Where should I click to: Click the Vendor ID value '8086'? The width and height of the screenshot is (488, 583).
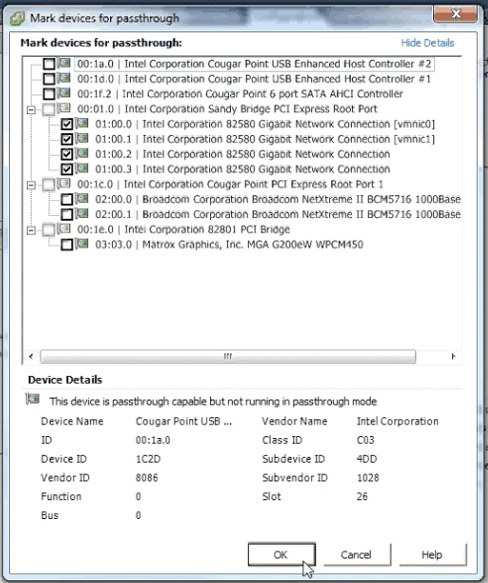coord(147,477)
